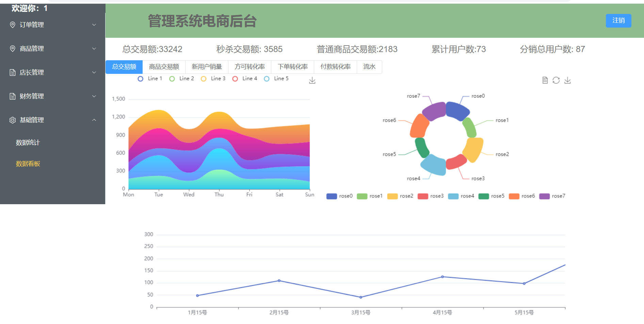This screenshot has width=644, height=324.
Task: Switch to 方可转化率 tab
Action: pyautogui.click(x=250, y=67)
